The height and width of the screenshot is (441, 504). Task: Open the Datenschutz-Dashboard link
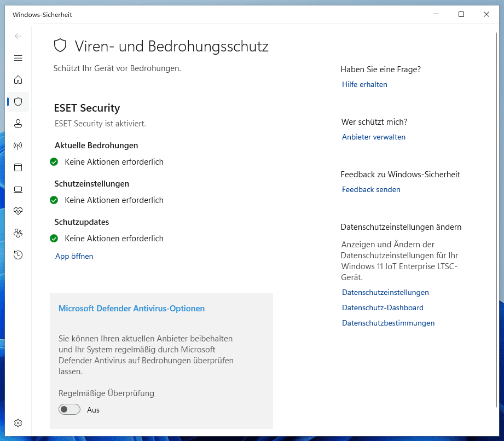(383, 307)
